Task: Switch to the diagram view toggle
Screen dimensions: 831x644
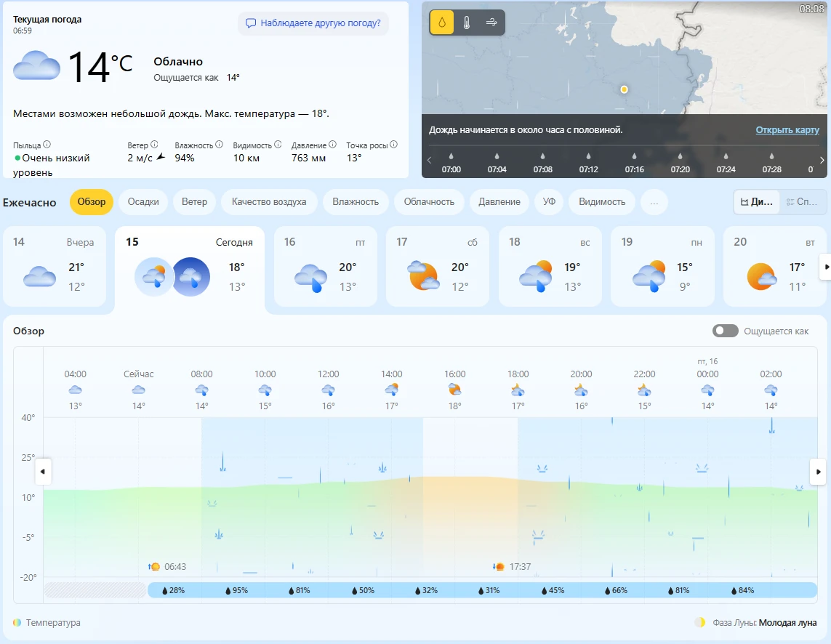Action: (756, 202)
